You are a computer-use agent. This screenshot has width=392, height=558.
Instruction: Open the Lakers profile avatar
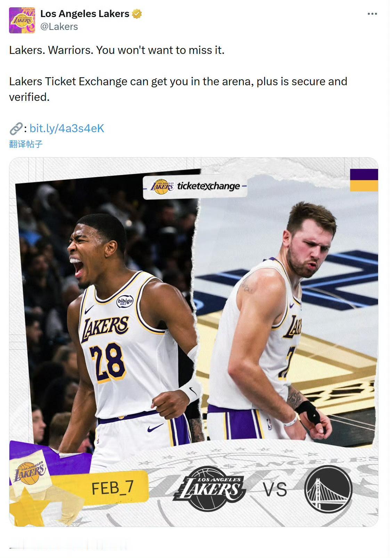coord(22,20)
